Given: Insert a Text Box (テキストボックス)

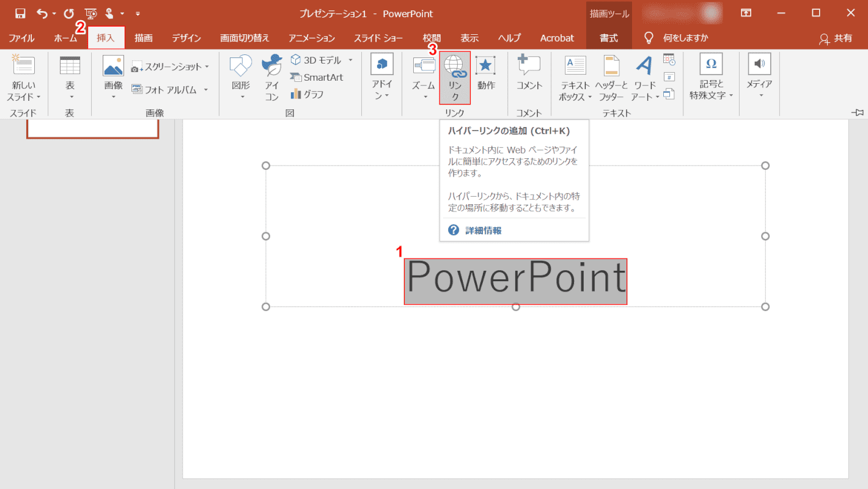Looking at the screenshot, I should pos(575,78).
